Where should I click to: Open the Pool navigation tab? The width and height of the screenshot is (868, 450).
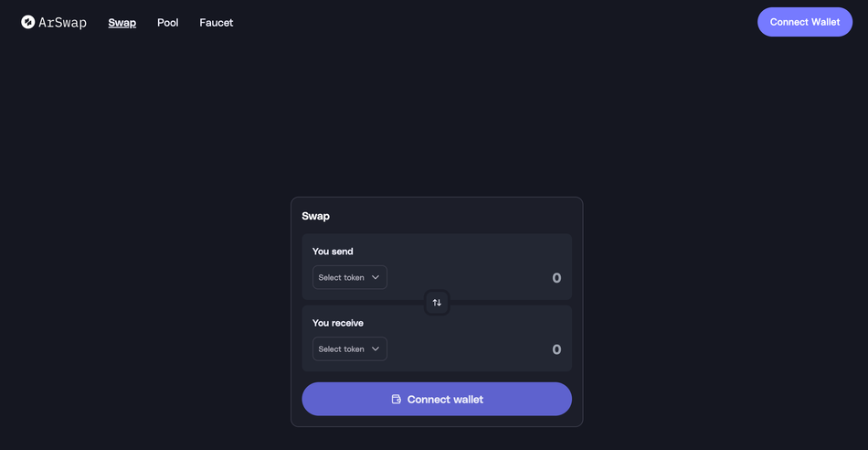click(x=167, y=23)
